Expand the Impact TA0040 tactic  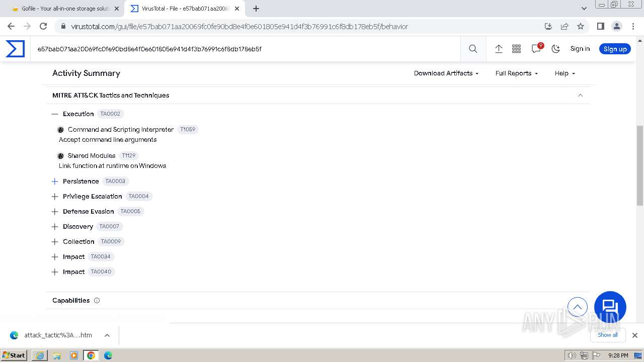coord(55,271)
